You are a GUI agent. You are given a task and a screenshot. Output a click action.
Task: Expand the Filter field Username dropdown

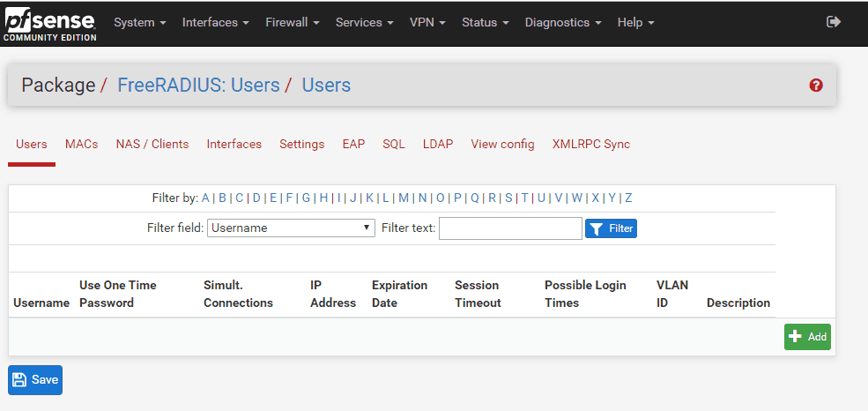291,228
